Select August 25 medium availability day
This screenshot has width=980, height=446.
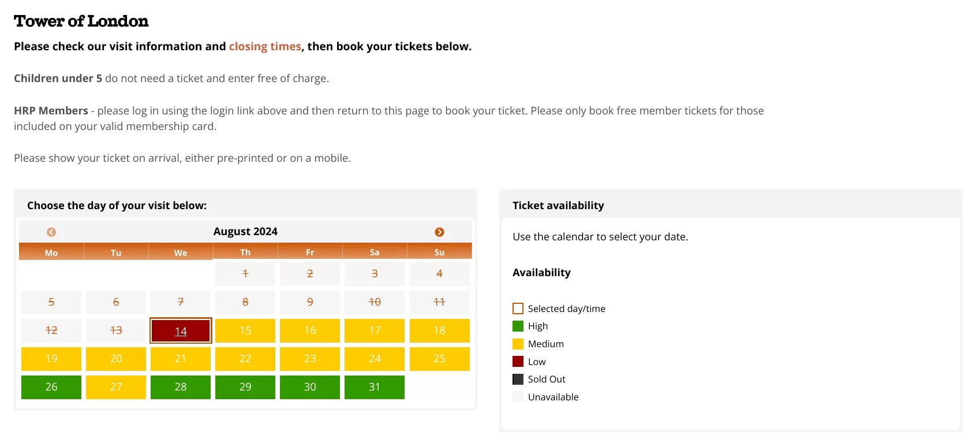pyautogui.click(x=439, y=359)
